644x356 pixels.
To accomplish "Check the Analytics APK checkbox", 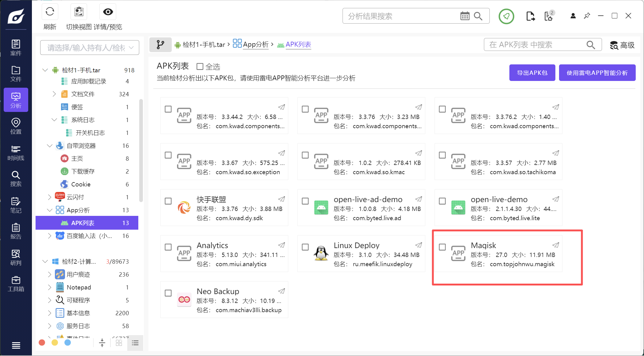I will click(x=168, y=247).
